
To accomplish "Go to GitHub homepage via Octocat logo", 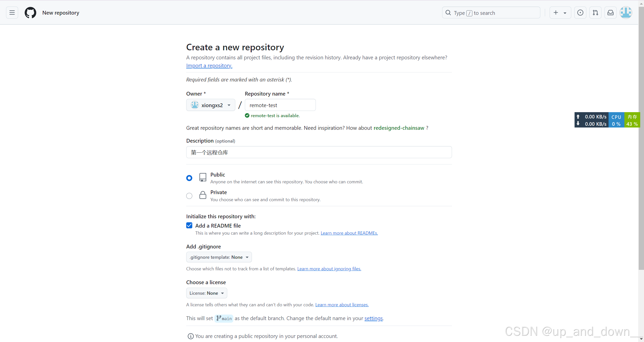I will (30, 13).
